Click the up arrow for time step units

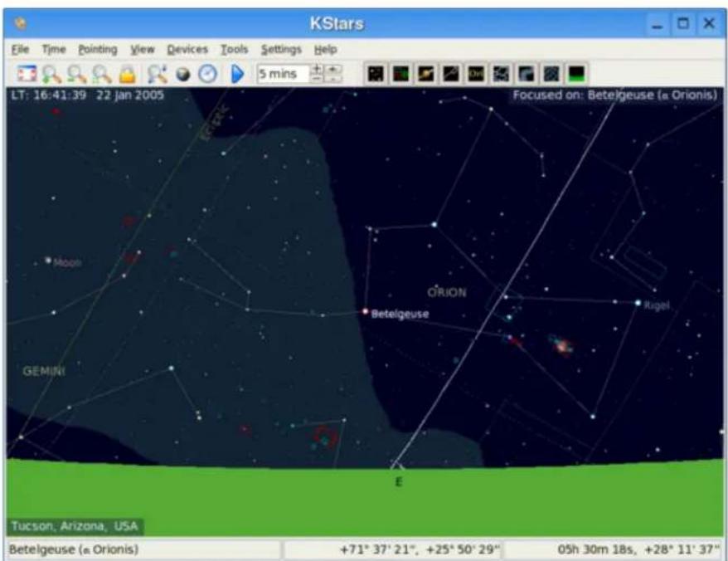[x=332, y=69]
